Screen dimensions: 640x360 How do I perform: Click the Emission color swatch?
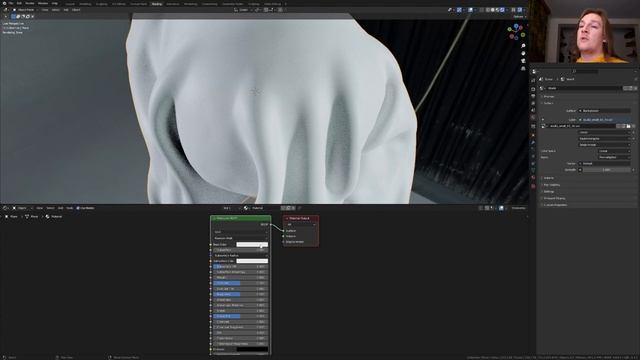[252, 349]
